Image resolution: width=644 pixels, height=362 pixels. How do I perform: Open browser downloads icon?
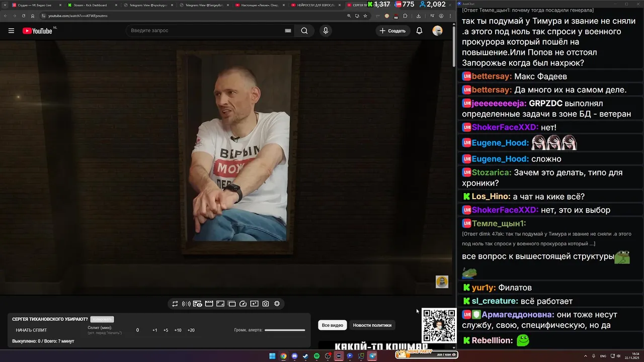[x=419, y=16]
